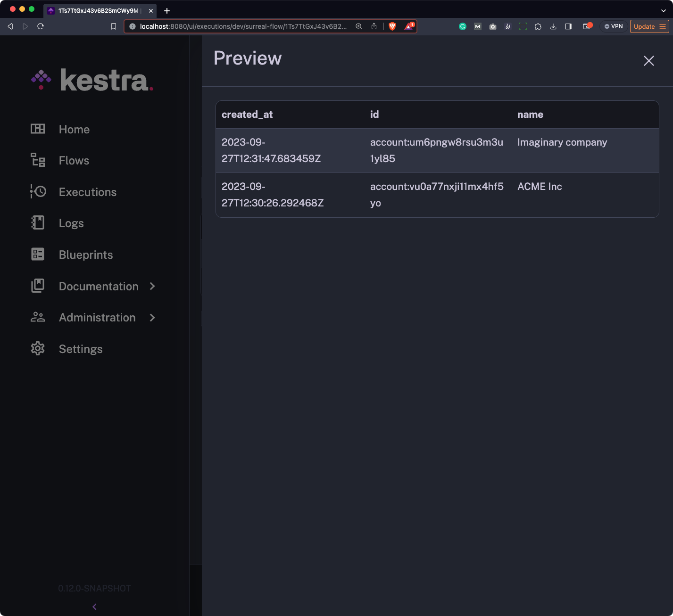The width and height of the screenshot is (673, 616).
Task: Select the Executions menu label
Action: (x=88, y=192)
